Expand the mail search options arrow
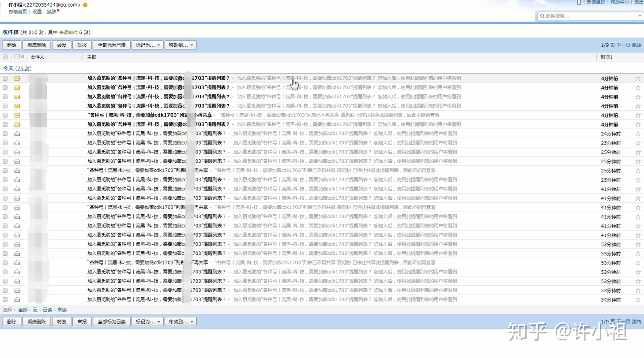This screenshot has height=358, width=644. (x=640, y=16)
